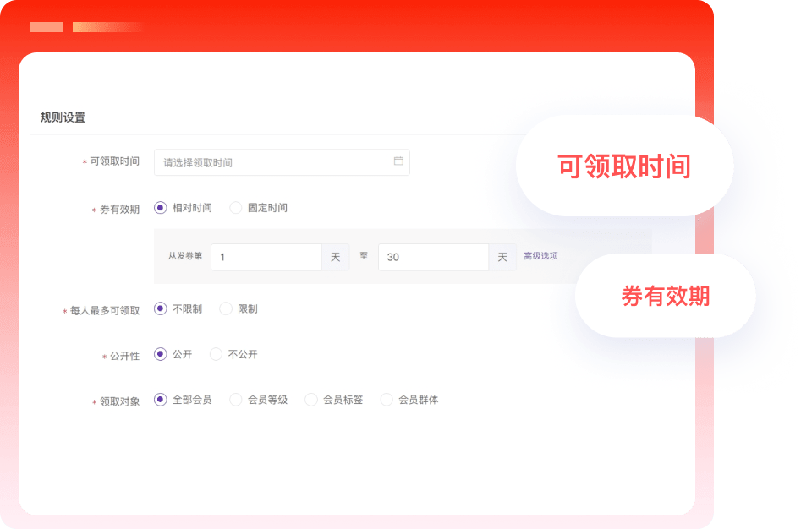Select 全部会员 as claim audience
This screenshot has width=812, height=529.
tap(161, 400)
